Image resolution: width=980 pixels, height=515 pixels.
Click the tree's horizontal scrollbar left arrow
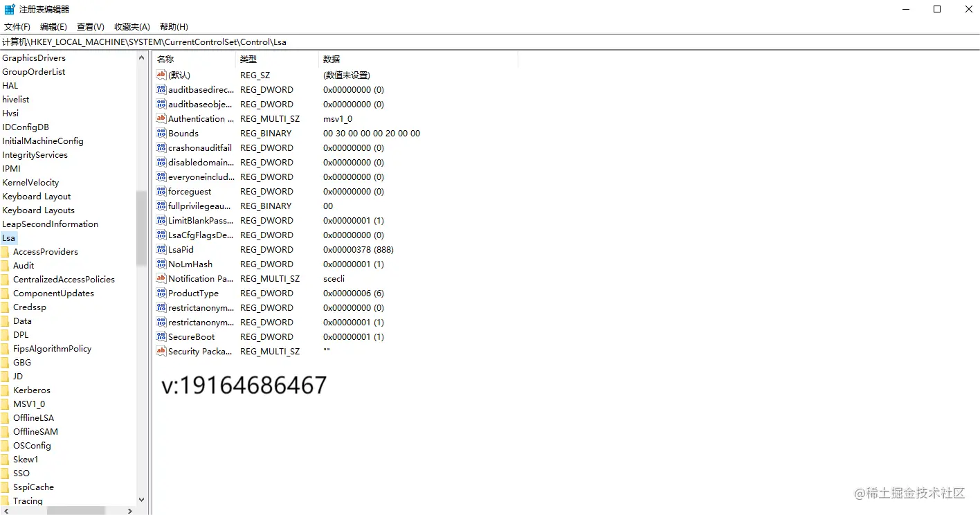[x=6, y=511]
